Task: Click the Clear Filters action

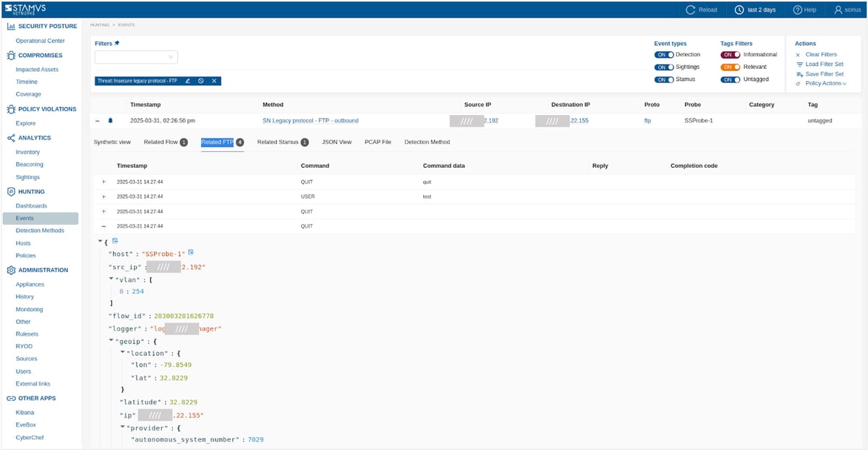Action: tap(821, 55)
